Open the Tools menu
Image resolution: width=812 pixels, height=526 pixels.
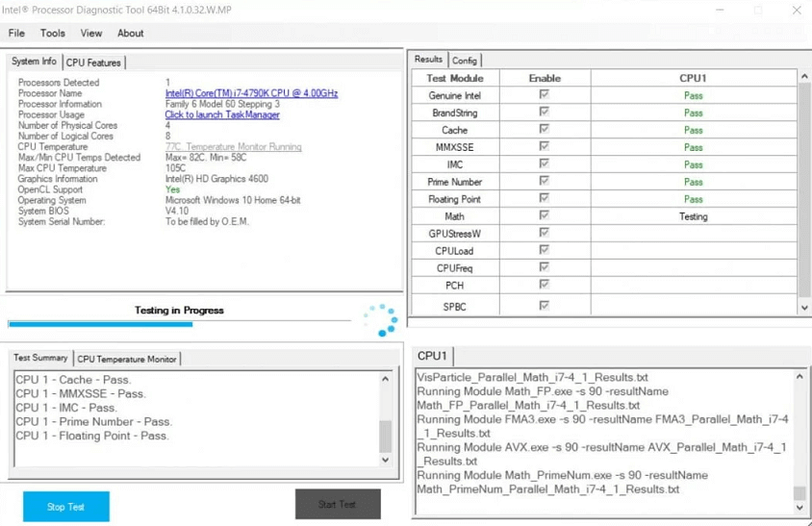click(53, 33)
